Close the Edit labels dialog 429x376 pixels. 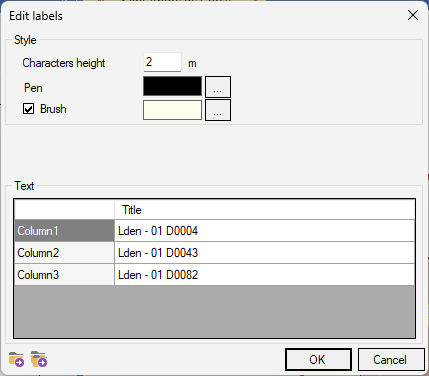pos(413,15)
